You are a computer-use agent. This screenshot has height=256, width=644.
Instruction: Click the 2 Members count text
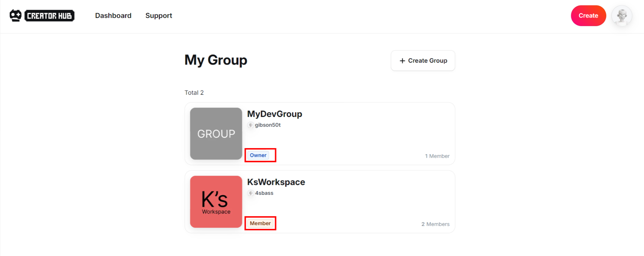coord(435,224)
